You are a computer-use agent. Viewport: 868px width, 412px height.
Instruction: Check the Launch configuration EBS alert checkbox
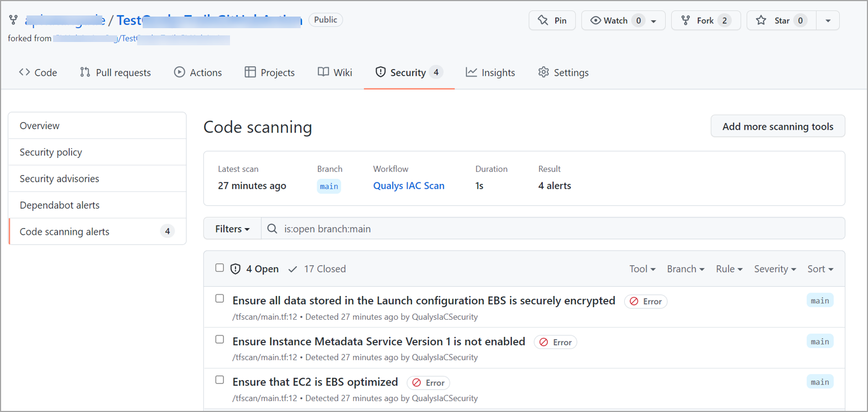(219, 299)
